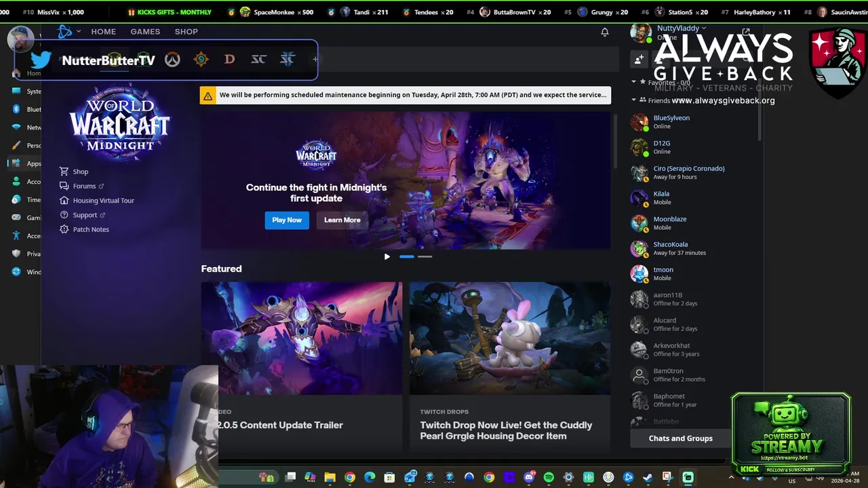Viewport: 868px width, 488px height.
Task: Go to the HOME tab
Action: [x=104, y=32]
